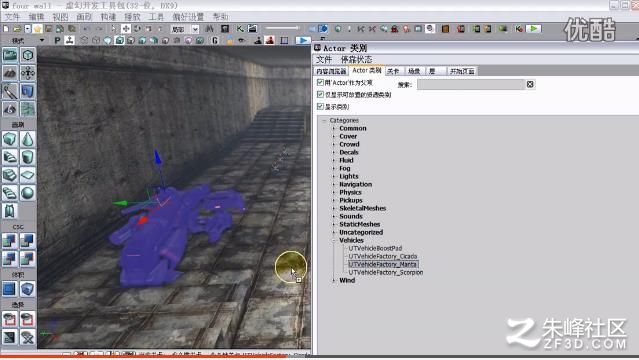Click the P toggle icon in viewport toolbar
Viewport: 639px width, 360px height.
point(57,40)
